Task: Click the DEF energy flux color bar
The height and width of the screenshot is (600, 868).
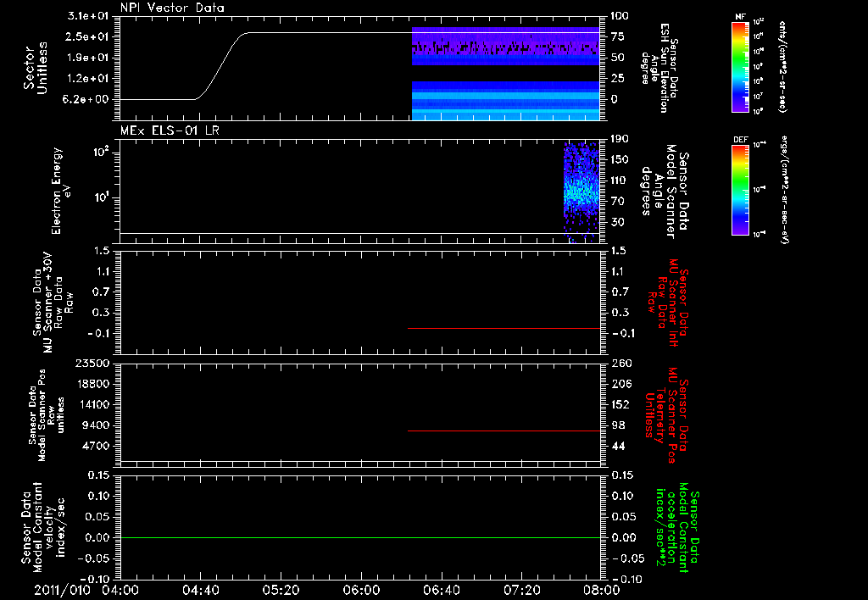Action: pos(741,190)
